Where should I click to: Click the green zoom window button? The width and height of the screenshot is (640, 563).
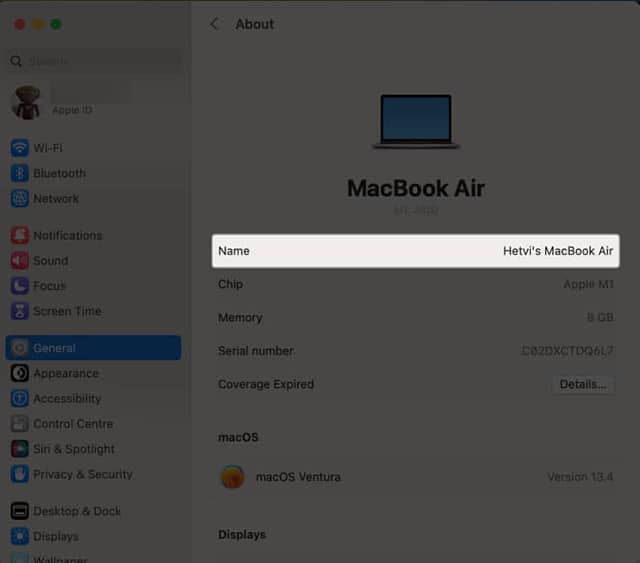pyautogui.click(x=56, y=24)
